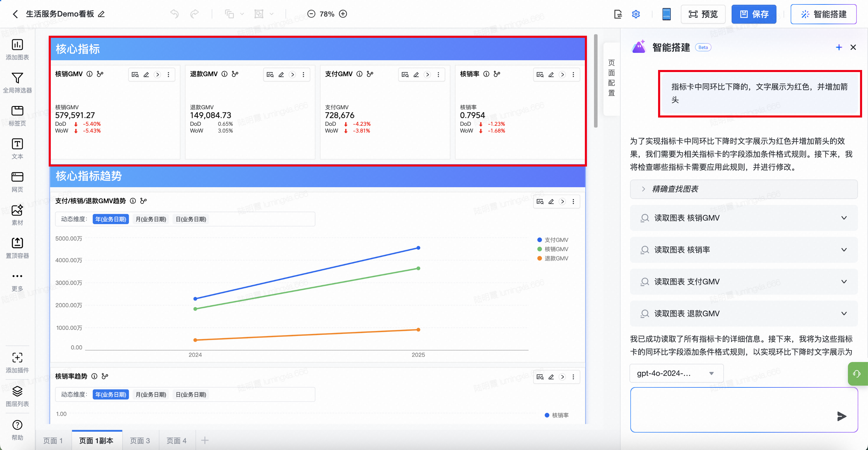868x450 pixels.
Task: Select 日(业务日期) in the GMV trend chart
Action: tap(191, 219)
